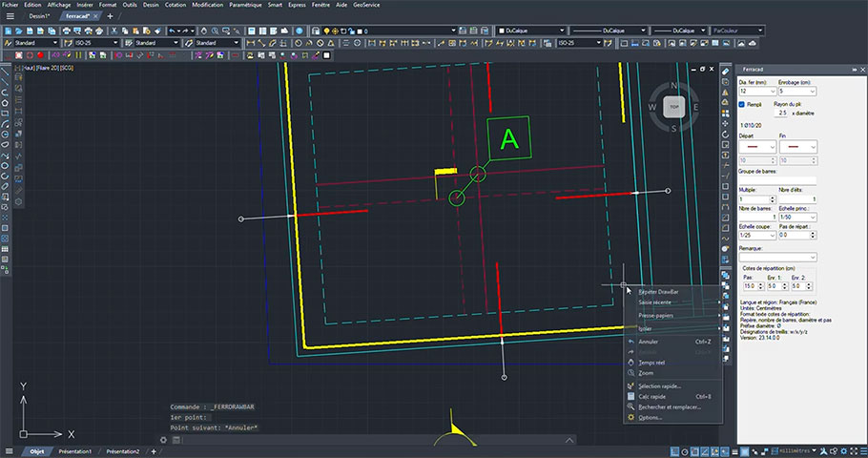Click the TOP face of view cube
This screenshot has width=868, height=458.
(673, 107)
